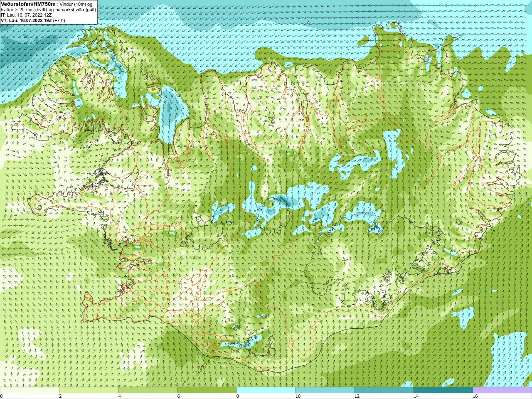Screen dimensions: 532x399
Task: Click the purple above-16 m/s legend swatch
Action: [x=502, y=390]
